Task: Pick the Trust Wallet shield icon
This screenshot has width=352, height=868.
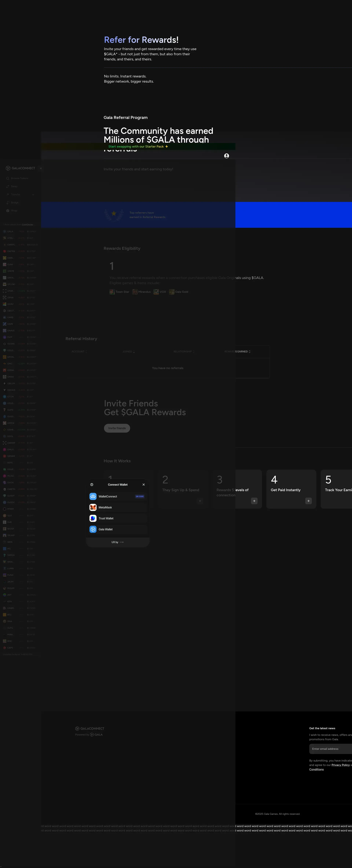Action: (93, 518)
